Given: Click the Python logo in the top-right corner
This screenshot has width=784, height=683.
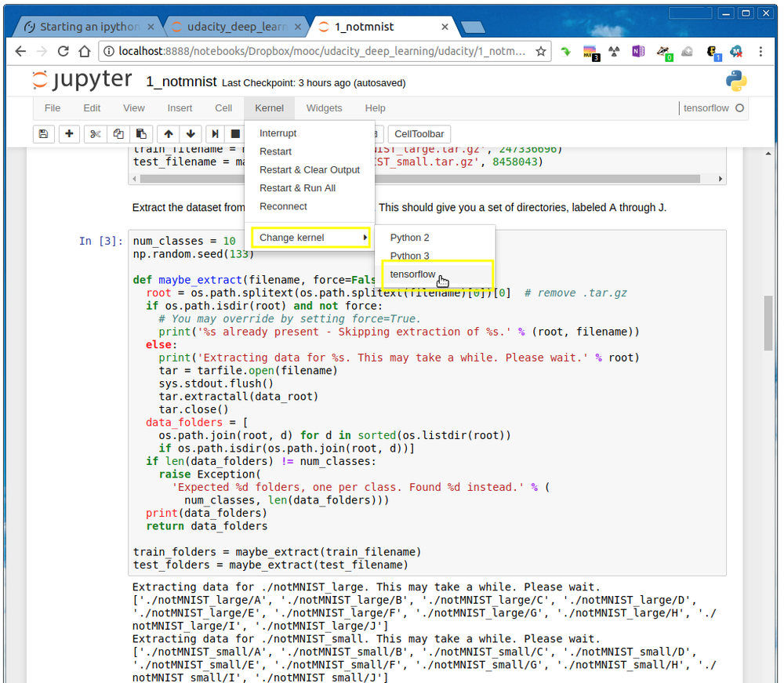Looking at the screenshot, I should click(x=735, y=81).
